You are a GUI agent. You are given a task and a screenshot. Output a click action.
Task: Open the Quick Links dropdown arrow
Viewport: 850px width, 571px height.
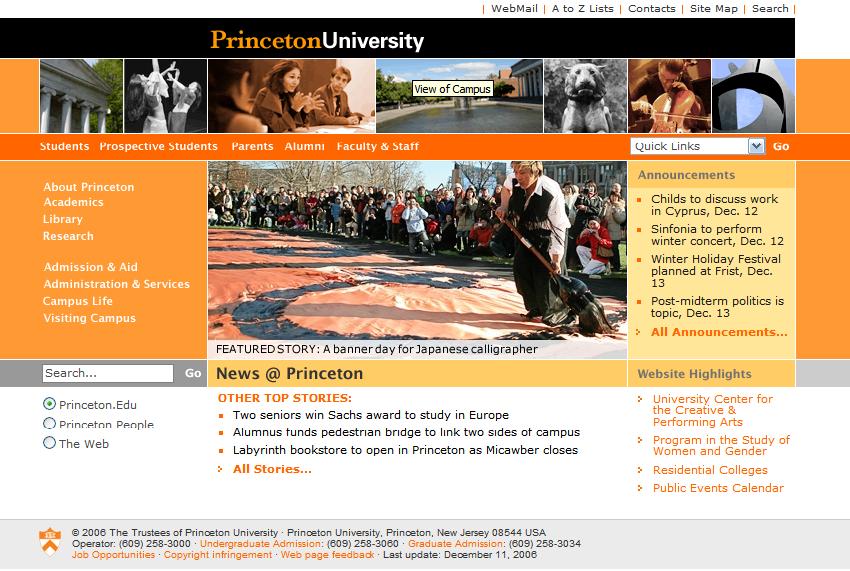(756, 146)
